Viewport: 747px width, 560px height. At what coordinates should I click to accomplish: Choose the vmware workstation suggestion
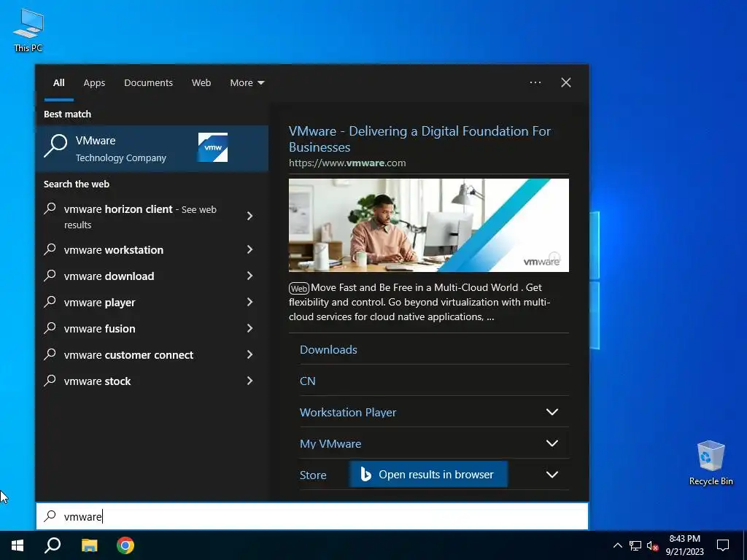113,249
